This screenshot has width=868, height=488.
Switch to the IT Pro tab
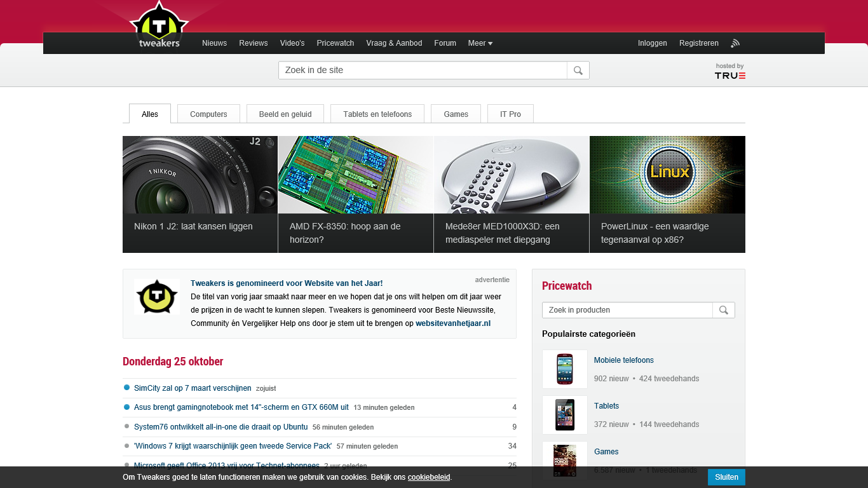510,114
